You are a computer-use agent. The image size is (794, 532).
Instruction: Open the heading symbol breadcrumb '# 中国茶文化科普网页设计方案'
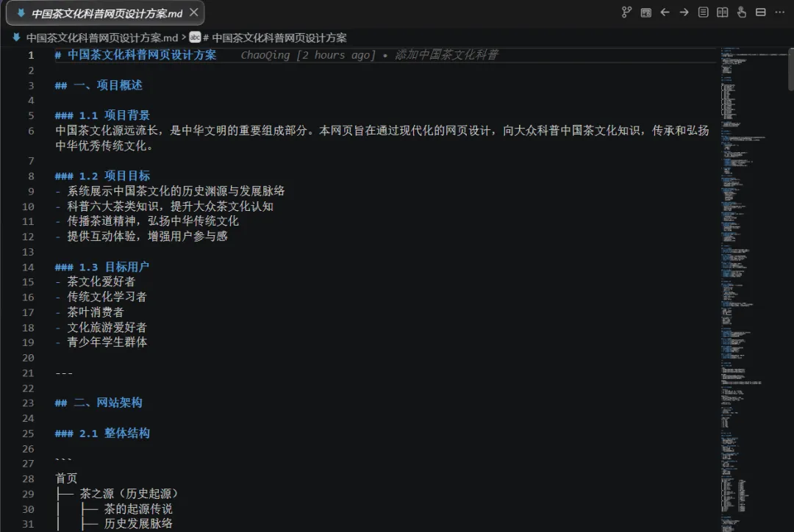(275, 38)
